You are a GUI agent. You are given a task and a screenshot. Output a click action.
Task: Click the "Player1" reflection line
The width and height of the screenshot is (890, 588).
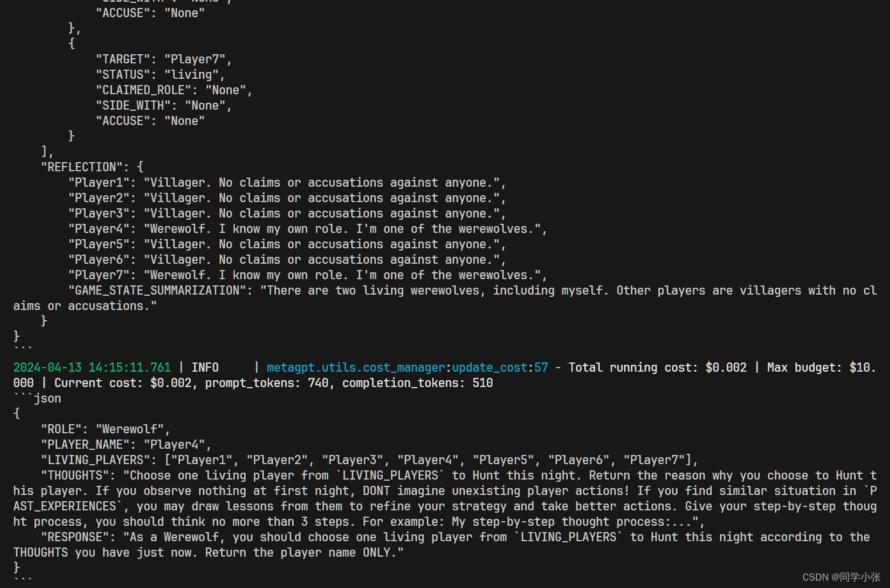click(x=287, y=183)
